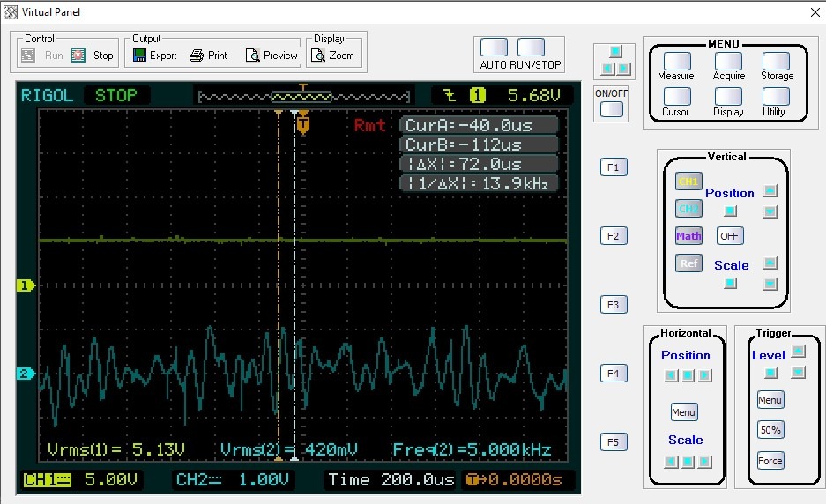Screen dimensions: 826x504
Task: Click softkey F5
Action: pyautogui.click(x=614, y=441)
